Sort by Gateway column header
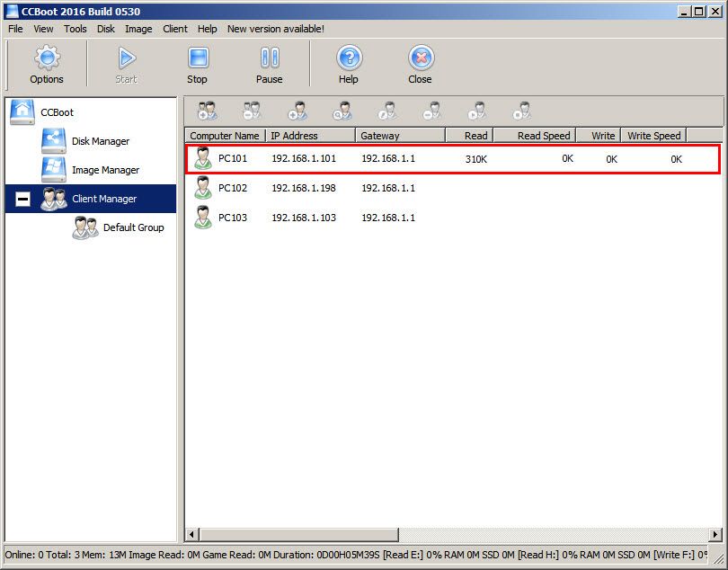Image resolution: width=728 pixels, height=570 pixels. point(400,136)
